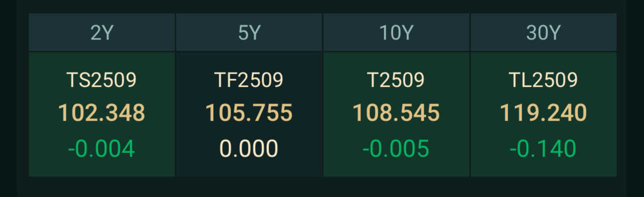Open the TS2509 contract

coord(102,80)
